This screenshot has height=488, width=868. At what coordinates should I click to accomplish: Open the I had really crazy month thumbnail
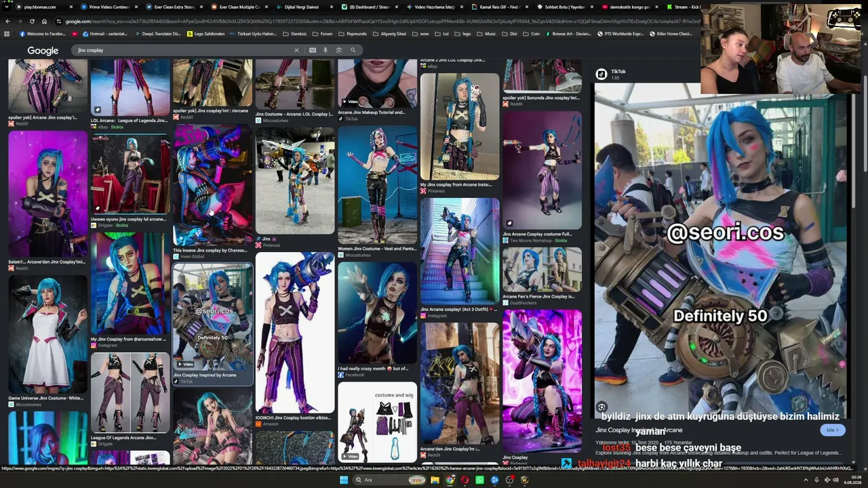(378, 313)
